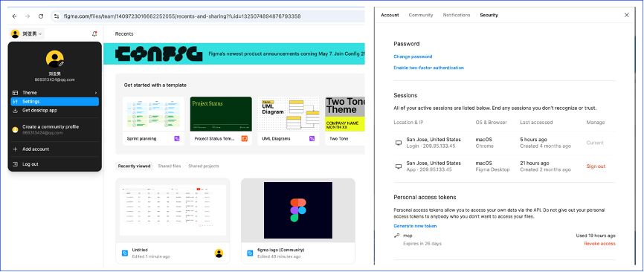
Task: Click the Change password link
Action: (x=413, y=56)
